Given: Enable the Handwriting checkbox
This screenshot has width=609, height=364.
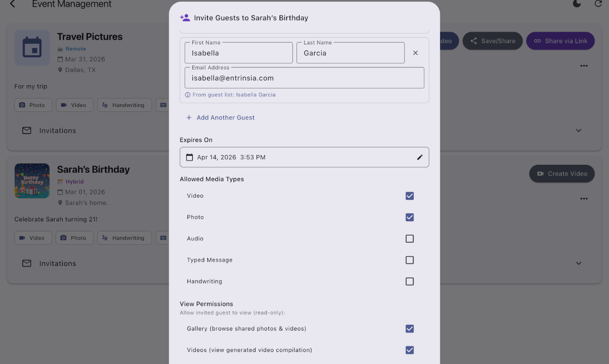Looking at the screenshot, I should coord(410,282).
